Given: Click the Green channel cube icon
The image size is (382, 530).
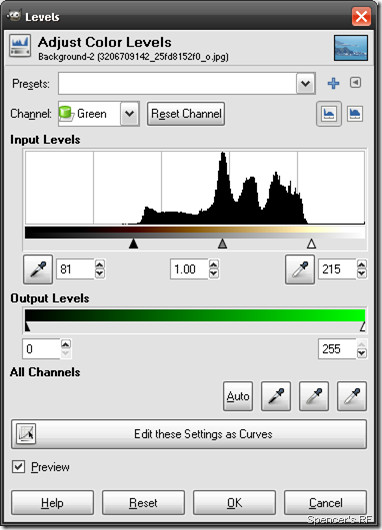Looking at the screenshot, I should click(x=66, y=114).
